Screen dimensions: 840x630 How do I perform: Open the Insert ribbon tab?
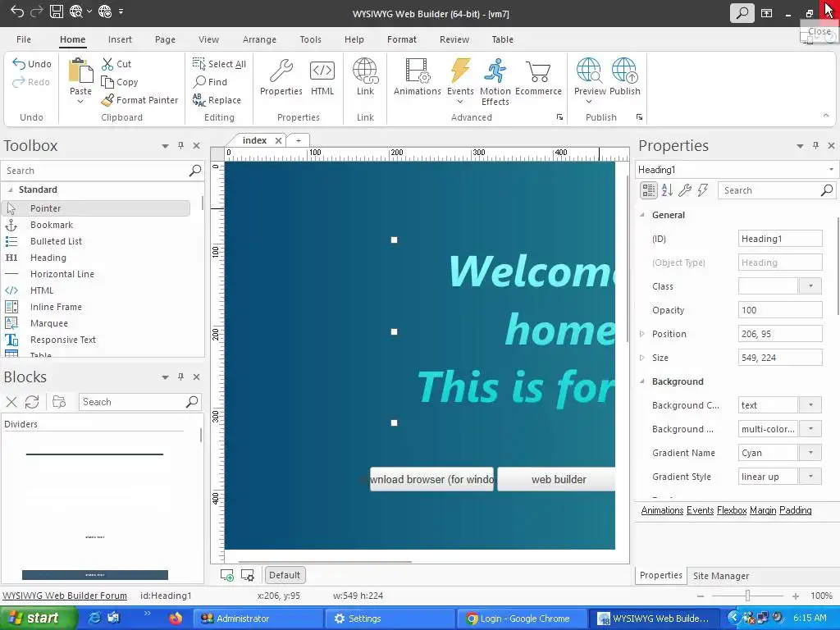(120, 39)
